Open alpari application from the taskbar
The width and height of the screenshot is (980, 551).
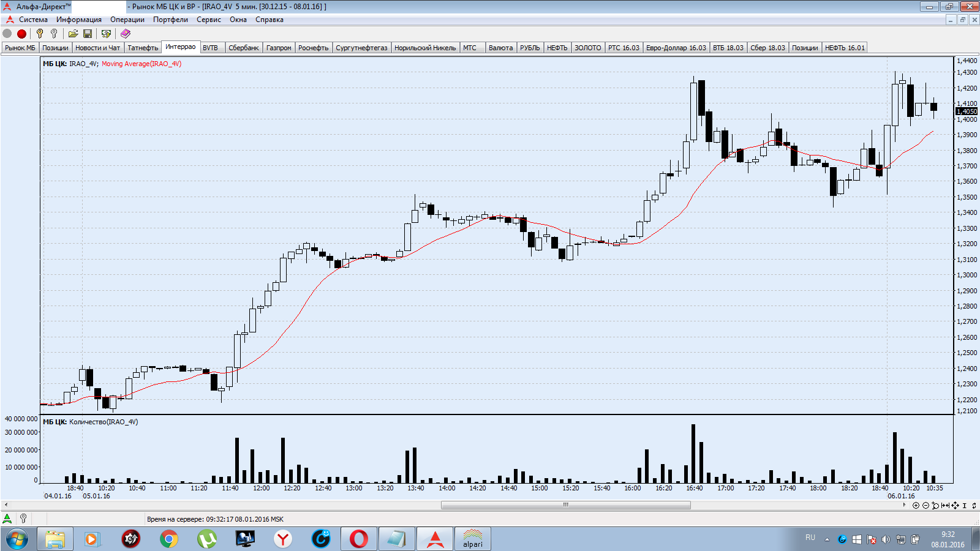tap(473, 539)
